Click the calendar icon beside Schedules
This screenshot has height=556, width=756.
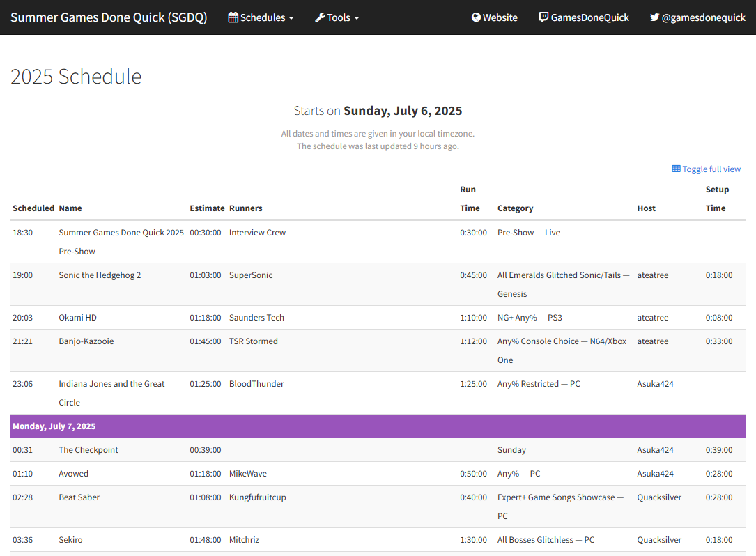[233, 17]
